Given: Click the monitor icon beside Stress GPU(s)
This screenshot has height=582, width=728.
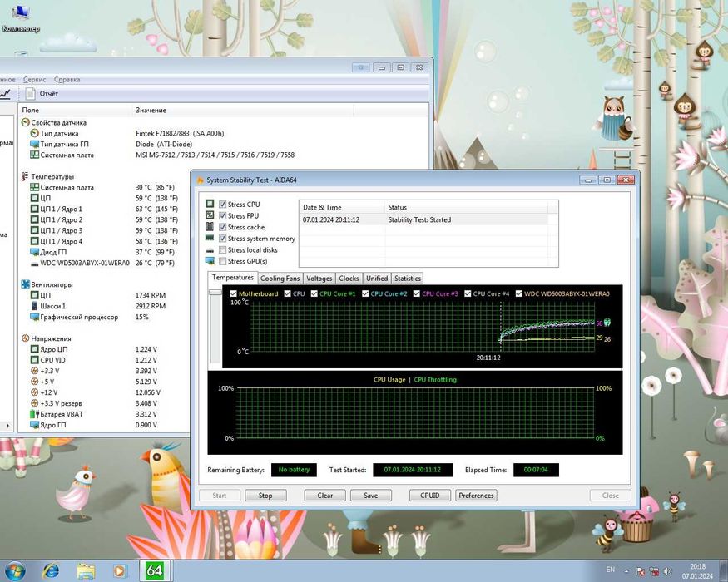Looking at the screenshot, I should tap(210, 261).
